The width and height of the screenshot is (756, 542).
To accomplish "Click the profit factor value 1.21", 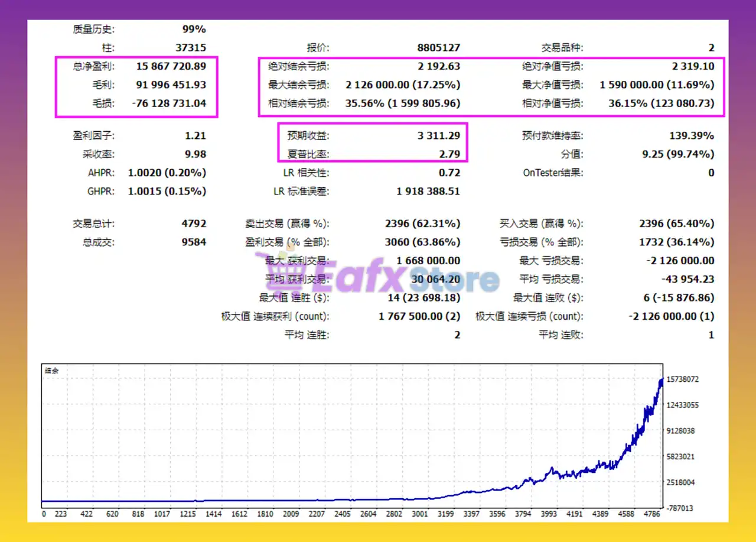I will click(195, 136).
